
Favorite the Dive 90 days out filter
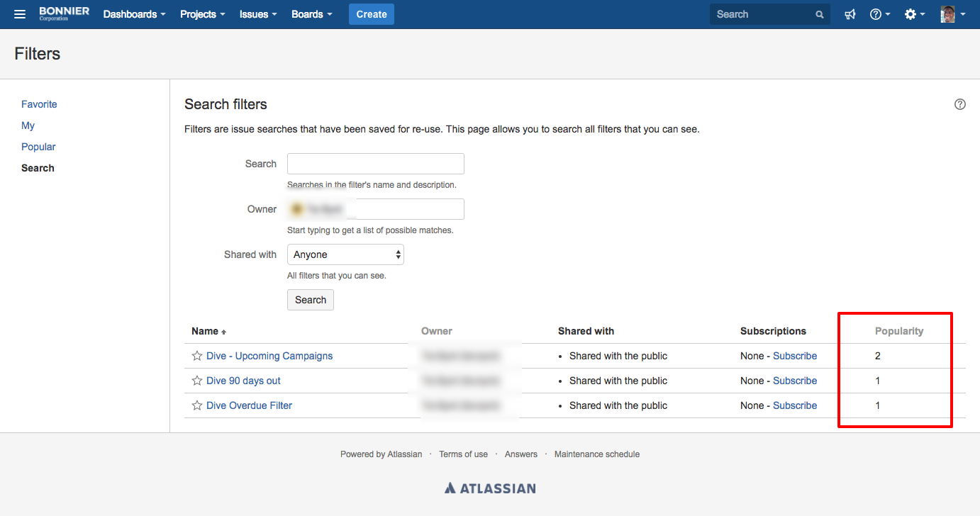197,381
